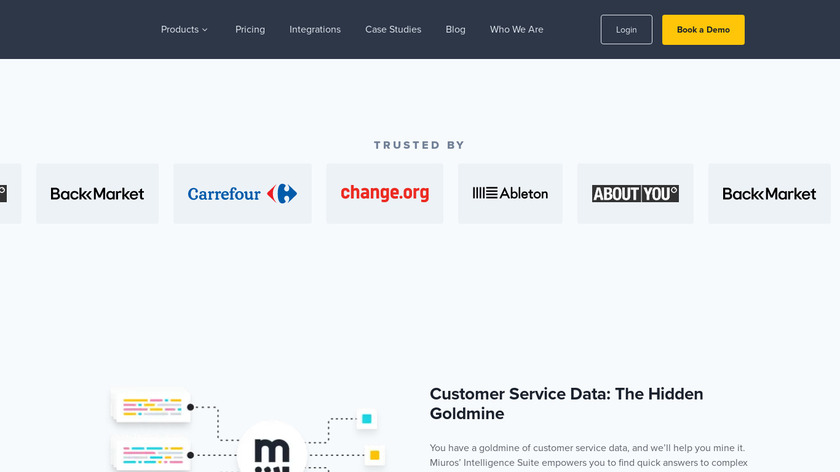Screen dimensions: 840x472
Task: Click the first Back Market logo
Action: coord(97,194)
